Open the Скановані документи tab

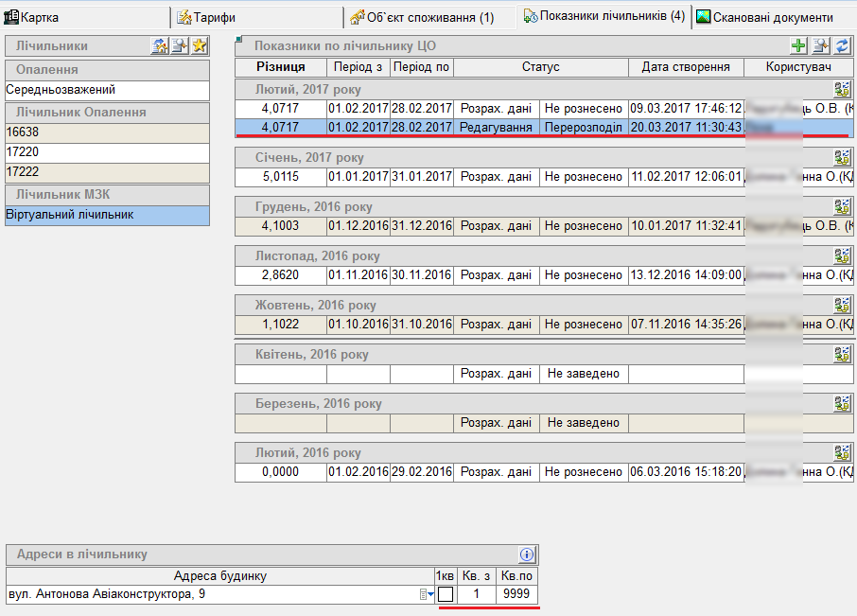[x=772, y=17]
